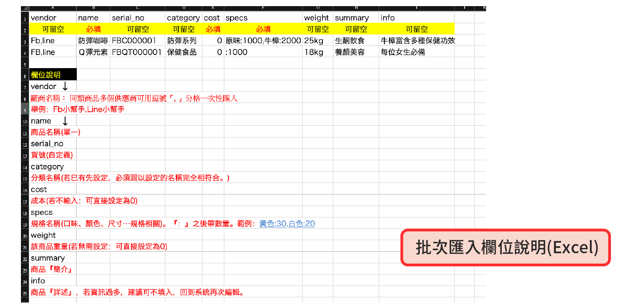The height and width of the screenshot is (303, 644).
Task: Select the FBC000001 serial number cell
Action: 137,41
